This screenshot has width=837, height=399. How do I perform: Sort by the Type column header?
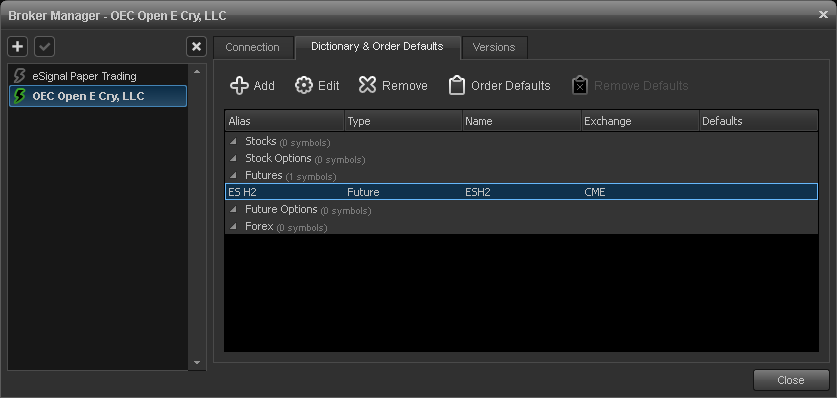pyautogui.click(x=403, y=121)
